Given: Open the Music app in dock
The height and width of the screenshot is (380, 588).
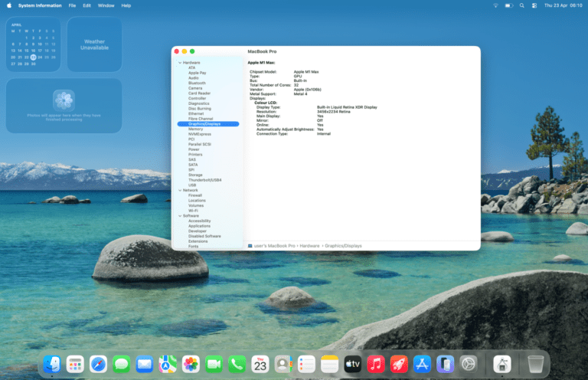Looking at the screenshot, I should coord(375,364).
